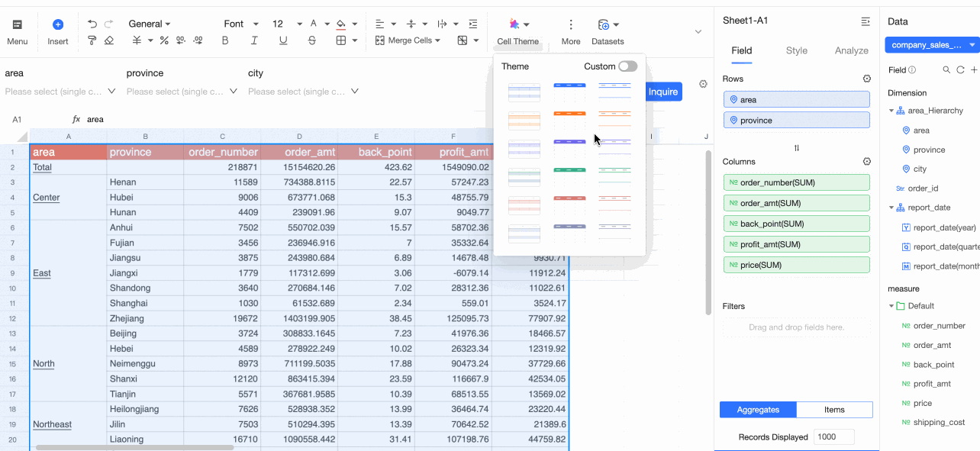Open the font color picker
The width and height of the screenshot is (980, 451).
[x=314, y=24]
